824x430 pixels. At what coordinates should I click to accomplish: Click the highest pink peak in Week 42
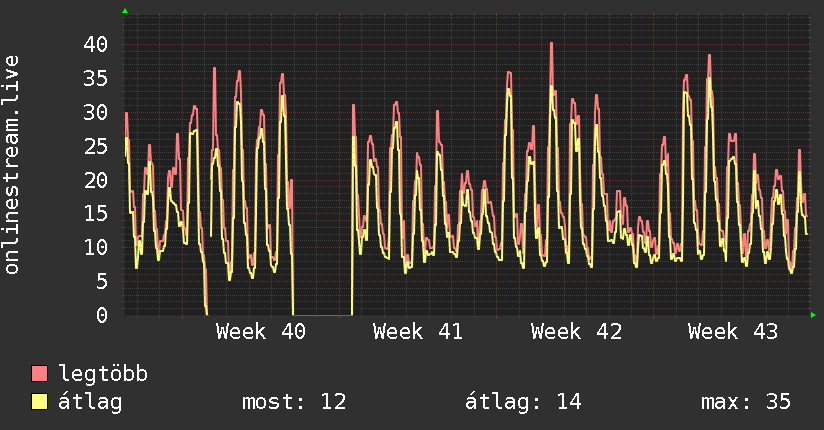551,44
